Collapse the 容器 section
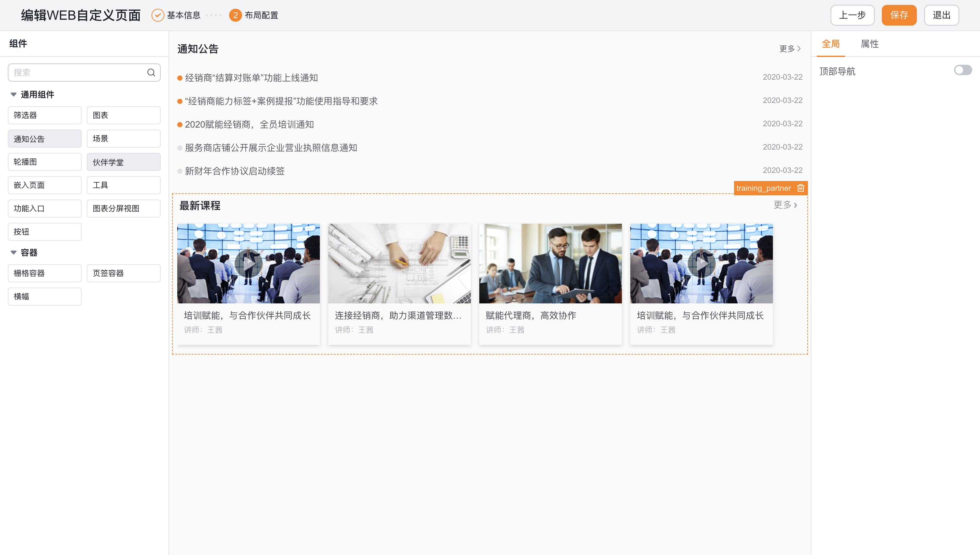 [13, 252]
